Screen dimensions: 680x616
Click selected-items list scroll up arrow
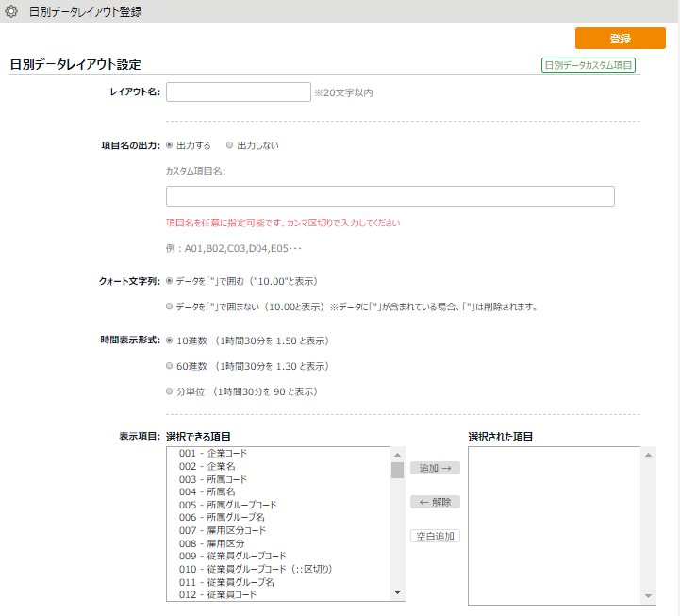[x=648, y=455]
